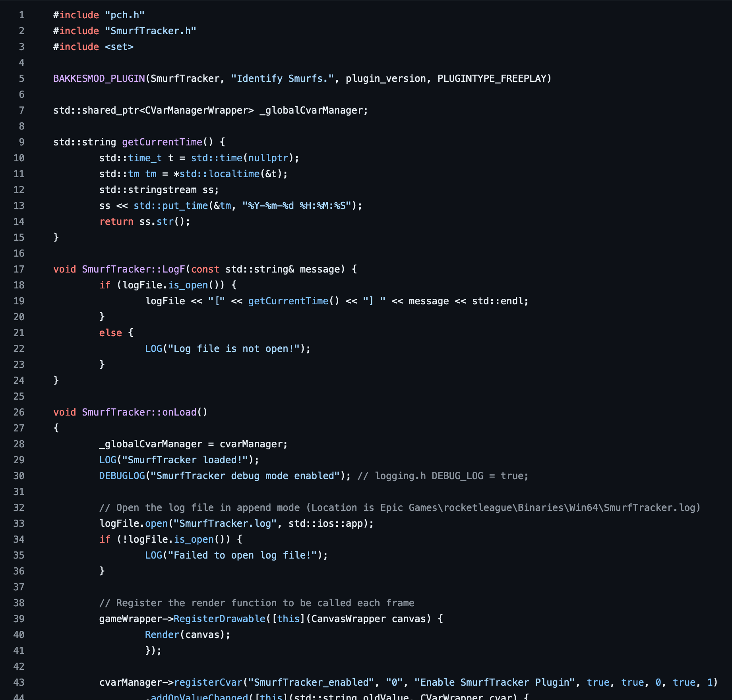Click the "Failed to open log file!" string
Screen dimensions: 732x700
(x=242, y=555)
